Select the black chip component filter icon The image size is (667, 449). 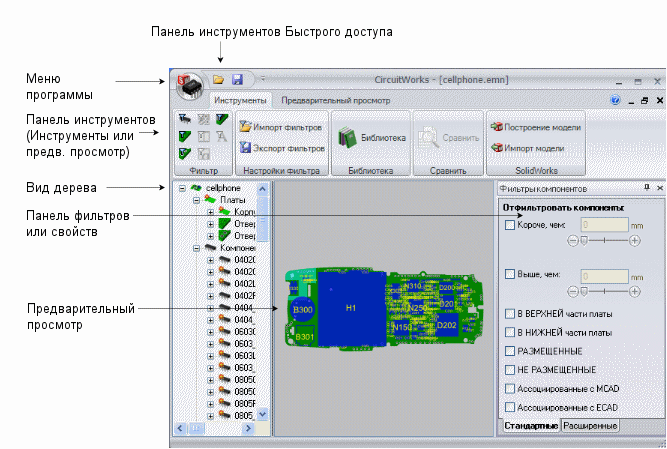pos(184,119)
